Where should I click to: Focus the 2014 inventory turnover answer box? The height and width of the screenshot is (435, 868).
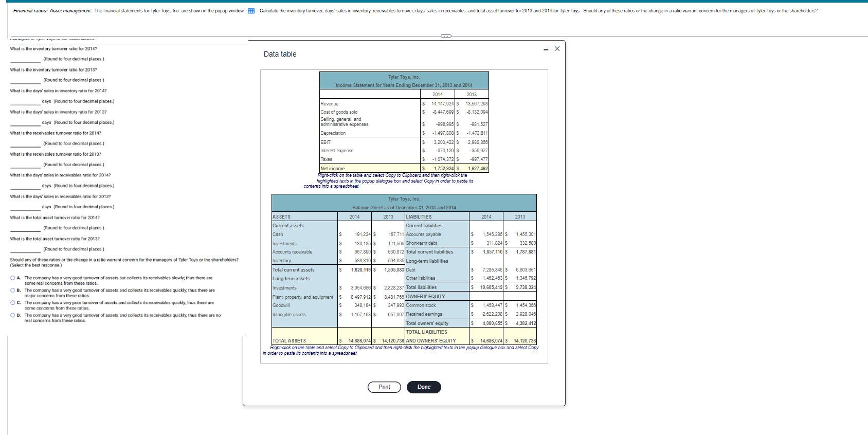pyautogui.click(x=26, y=59)
